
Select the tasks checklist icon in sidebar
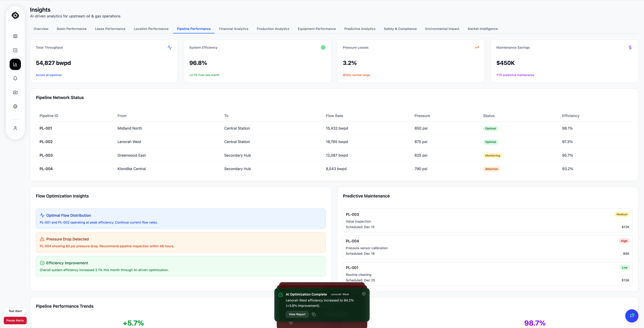(15, 50)
